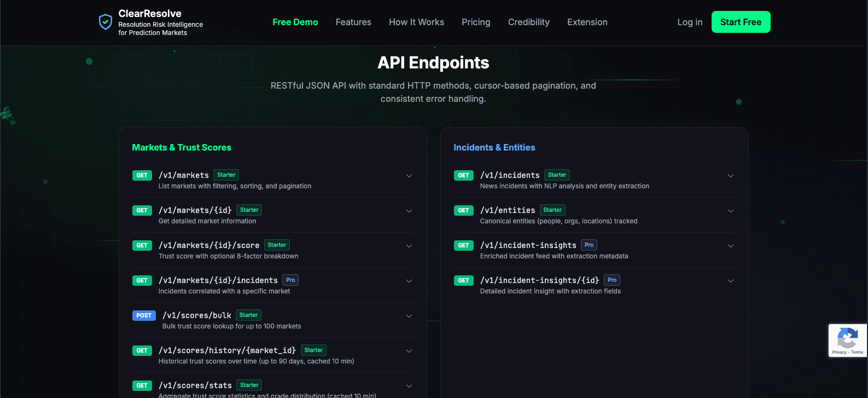Viewport: 868px width, 398px height.
Task: Expand the /v1/markets/{id}/score endpoint chevron
Action: (x=409, y=246)
